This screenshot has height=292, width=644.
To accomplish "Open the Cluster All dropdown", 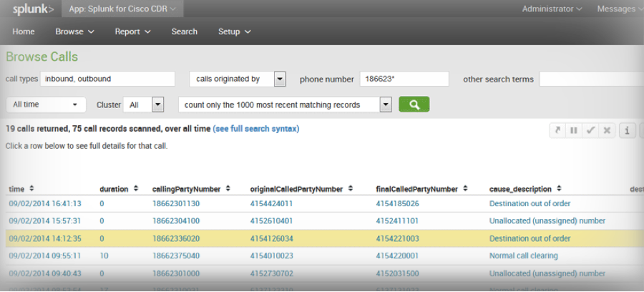I will [x=157, y=104].
